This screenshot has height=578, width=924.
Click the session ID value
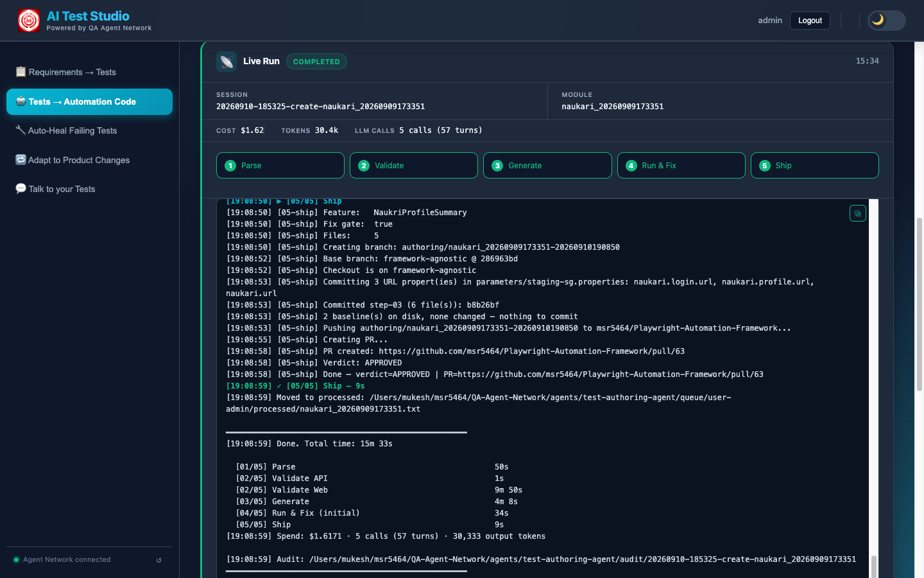(x=320, y=107)
